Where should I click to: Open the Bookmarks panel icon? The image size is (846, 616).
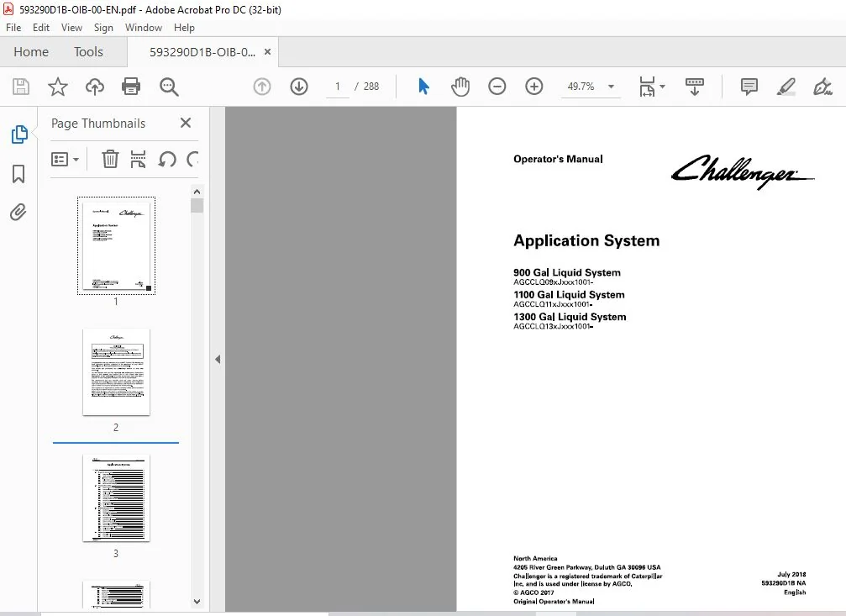pos(18,174)
